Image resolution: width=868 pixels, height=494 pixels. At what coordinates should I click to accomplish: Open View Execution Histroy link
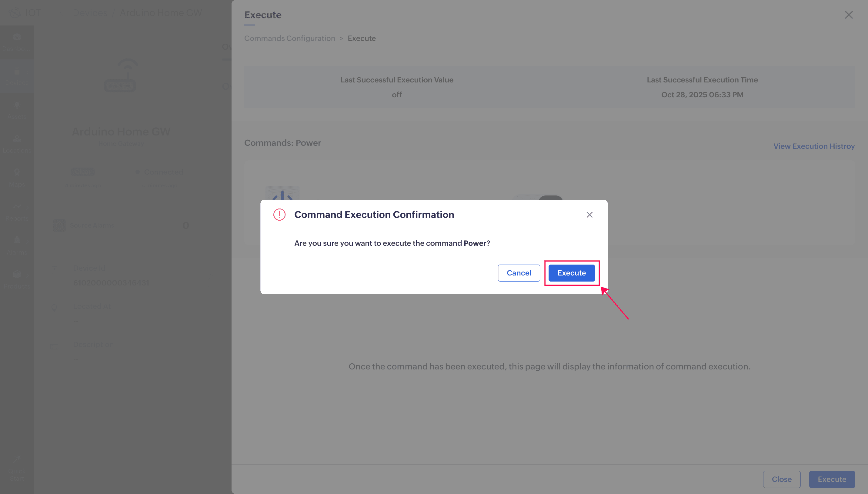coord(813,146)
